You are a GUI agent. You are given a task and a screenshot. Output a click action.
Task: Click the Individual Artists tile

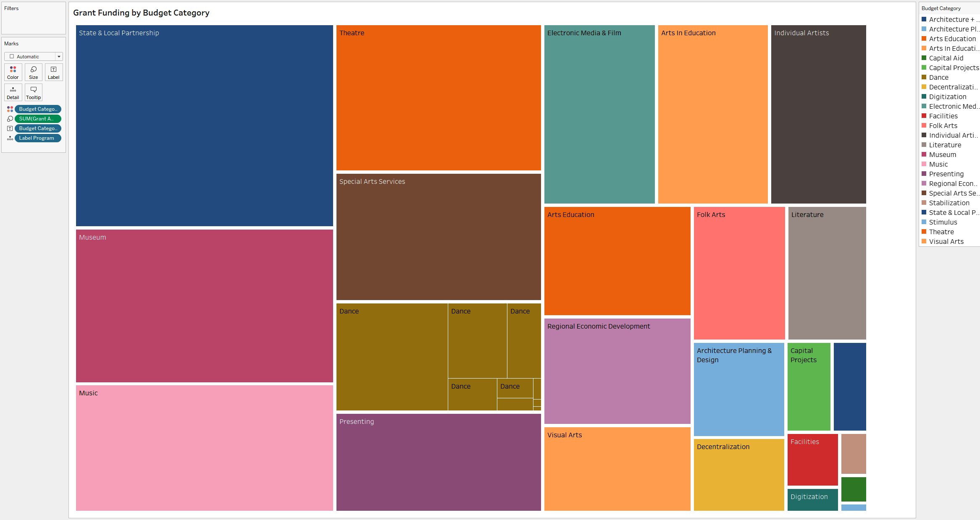819,114
